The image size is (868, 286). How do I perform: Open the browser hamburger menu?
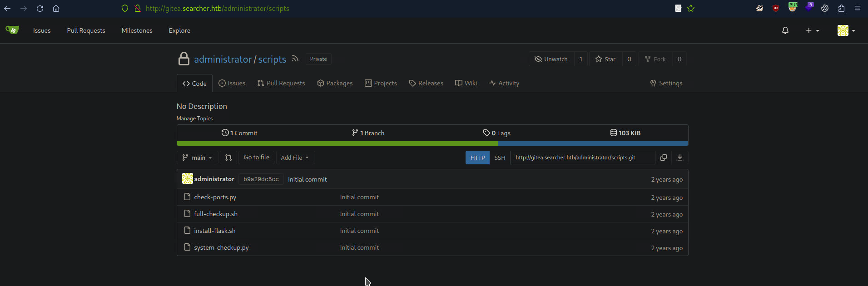point(858,8)
